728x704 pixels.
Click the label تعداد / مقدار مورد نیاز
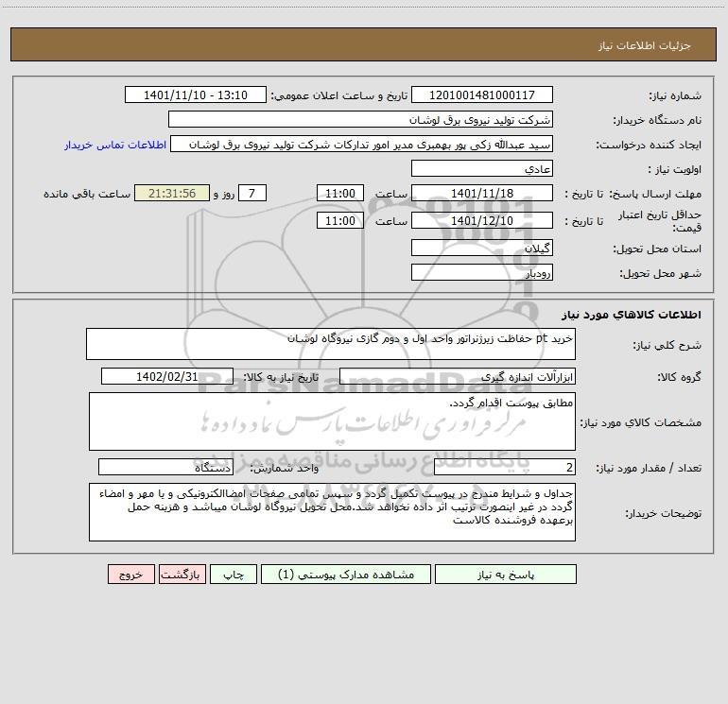(x=649, y=469)
